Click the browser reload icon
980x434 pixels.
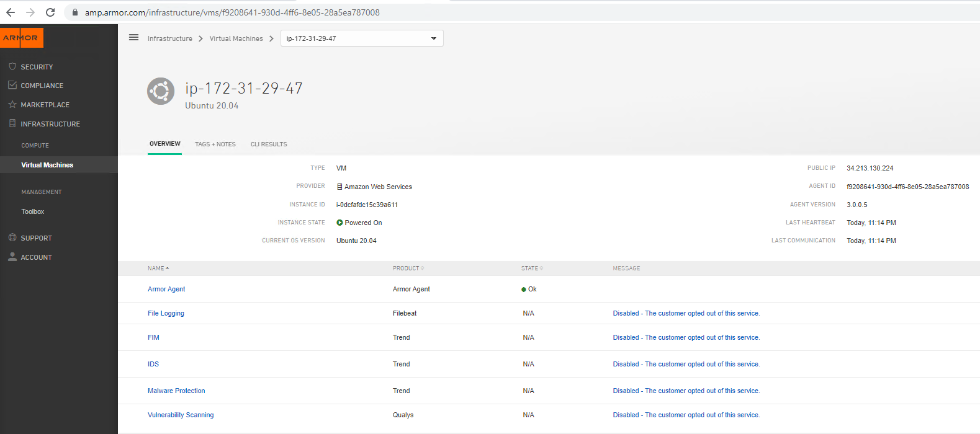(50, 12)
